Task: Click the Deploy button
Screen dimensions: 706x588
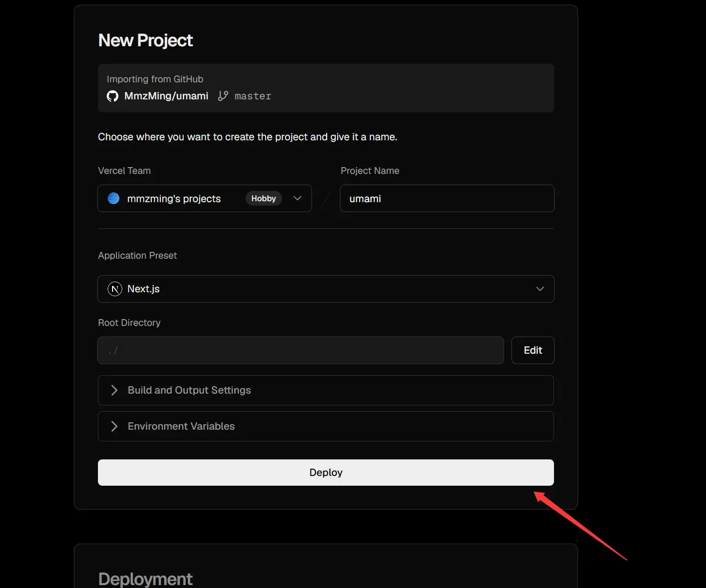Action: coord(326,473)
